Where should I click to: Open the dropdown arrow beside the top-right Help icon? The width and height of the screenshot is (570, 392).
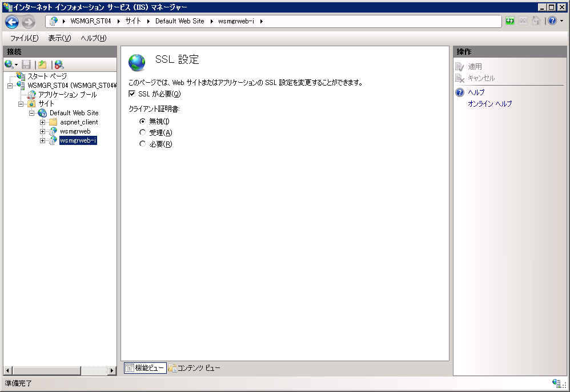[562, 21]
